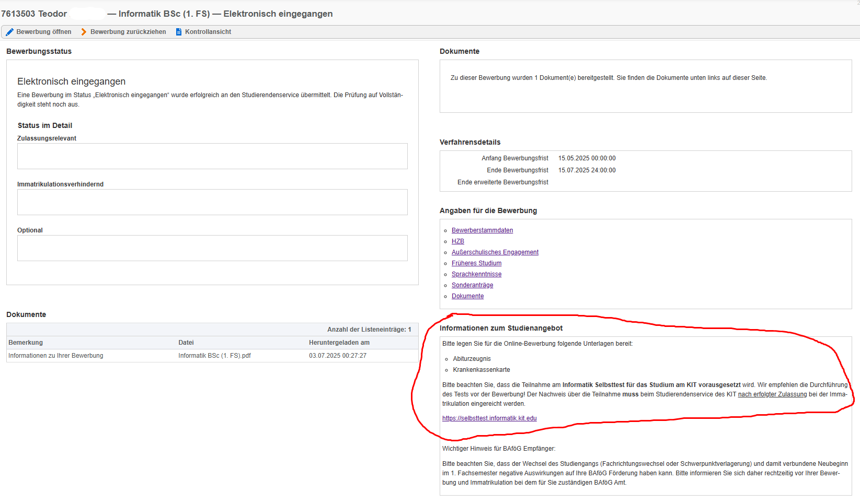
Task: Open the Sonderanträge link
Action: pyautogui.click(x=472, y=285)
